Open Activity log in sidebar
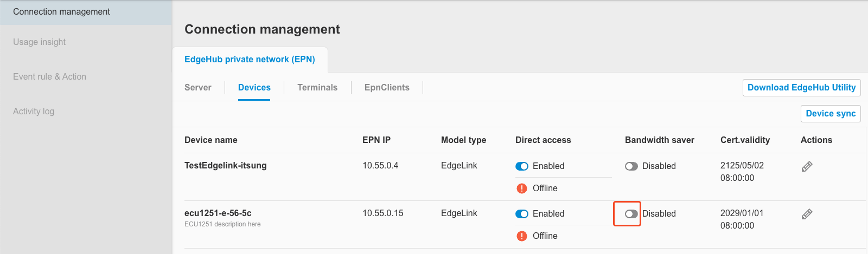 34,112
